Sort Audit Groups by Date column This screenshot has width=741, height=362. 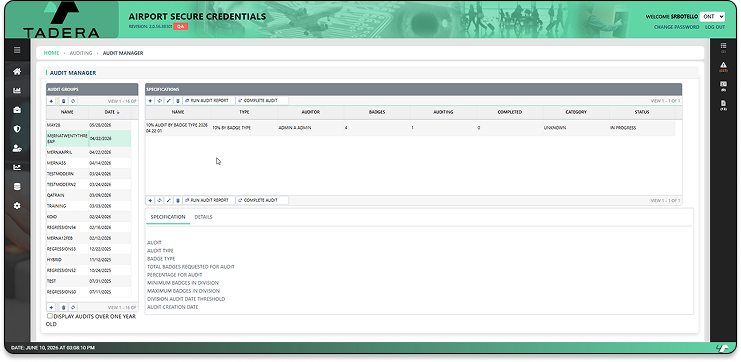click(112, 112)
